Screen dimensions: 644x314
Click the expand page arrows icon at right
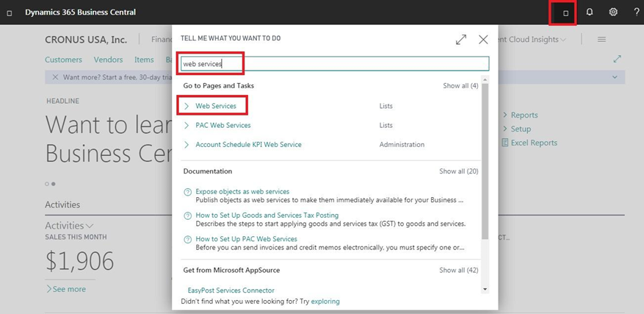(617, 59)
